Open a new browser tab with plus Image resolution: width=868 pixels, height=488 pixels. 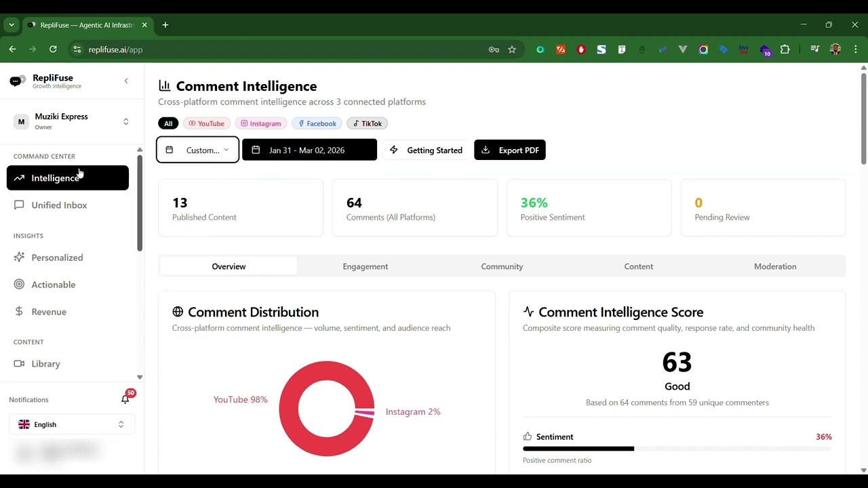tap(165, 25)
